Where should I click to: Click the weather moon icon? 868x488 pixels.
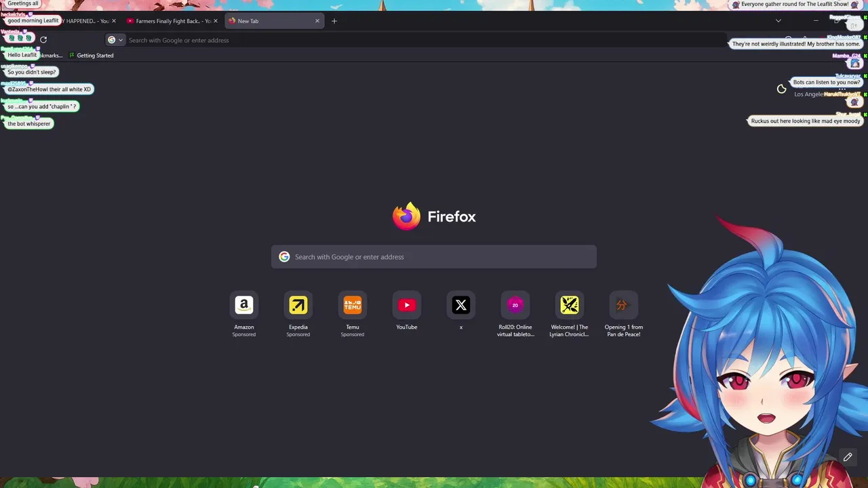click(781, 89)
